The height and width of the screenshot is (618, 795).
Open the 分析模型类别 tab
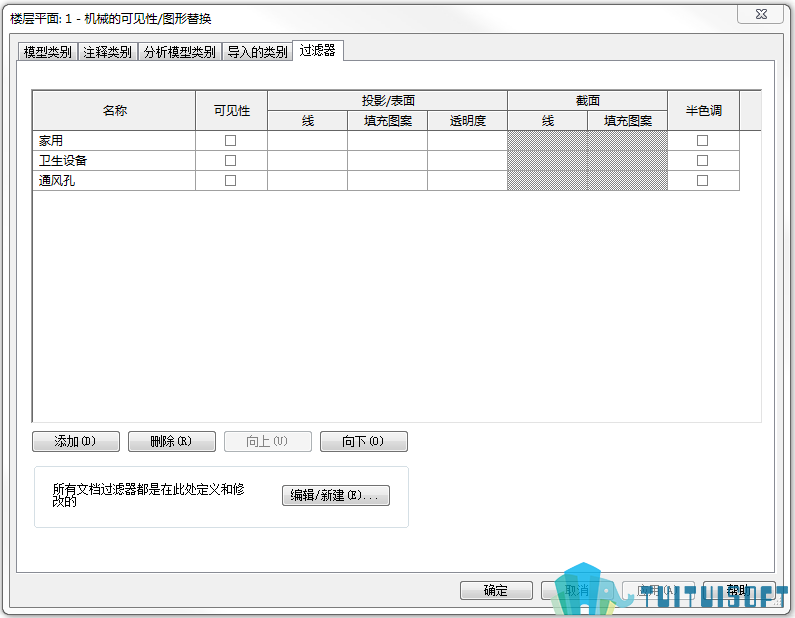[x=179, y=52]
